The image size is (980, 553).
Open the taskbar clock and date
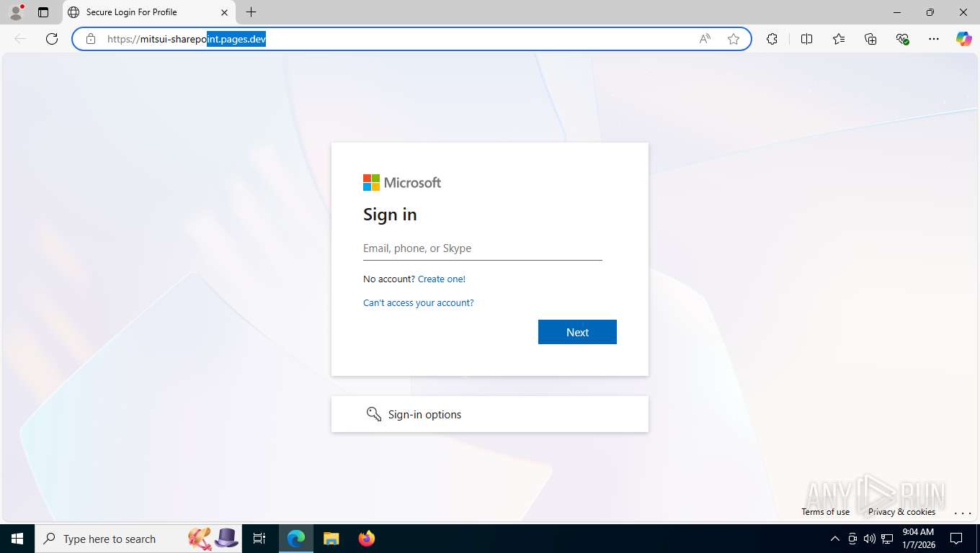pos(919,539)
